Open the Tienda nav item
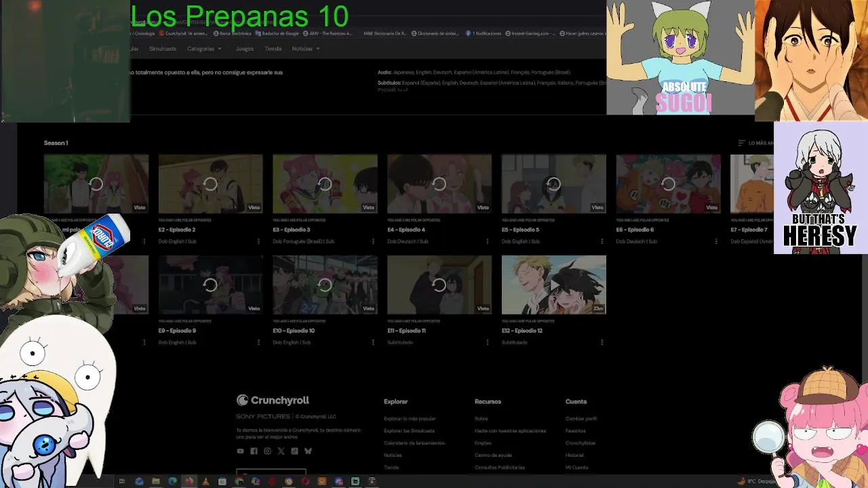 (273, 49)
